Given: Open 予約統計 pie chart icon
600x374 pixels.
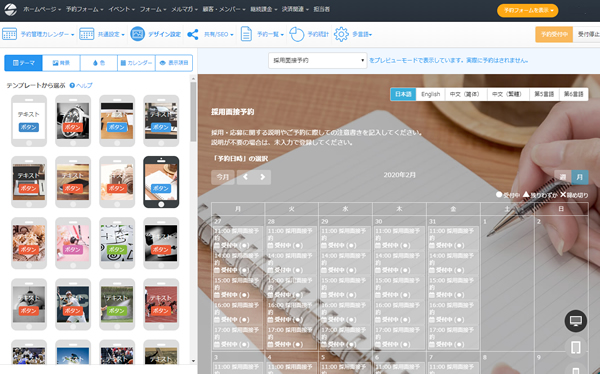Looking at the screenshot, I should (x=296, y=34).
